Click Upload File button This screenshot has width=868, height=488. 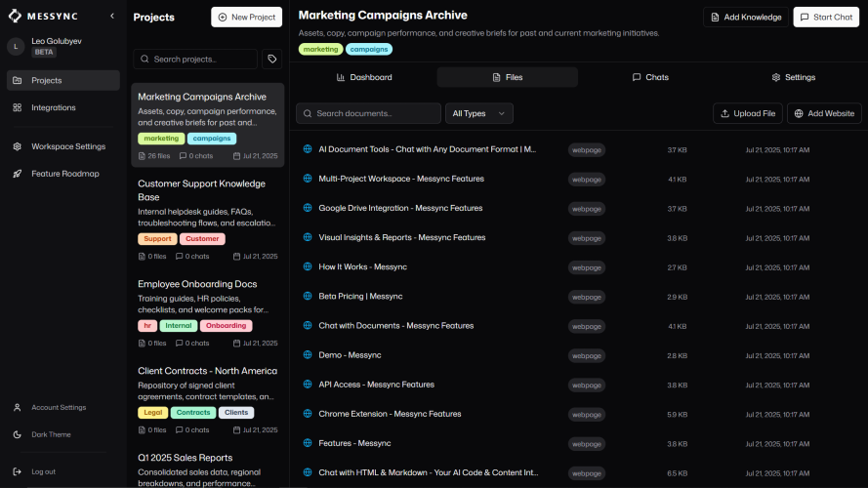tap(747, 113)
